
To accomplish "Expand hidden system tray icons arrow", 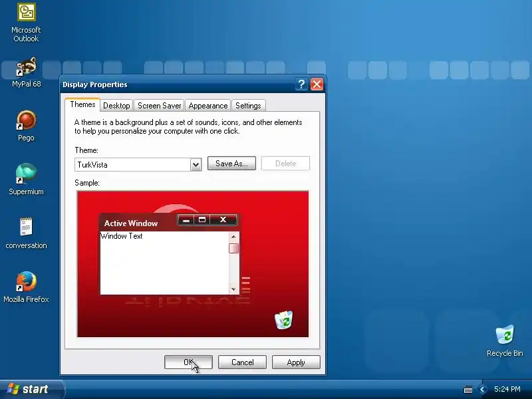I will click(x=481, y=390).
